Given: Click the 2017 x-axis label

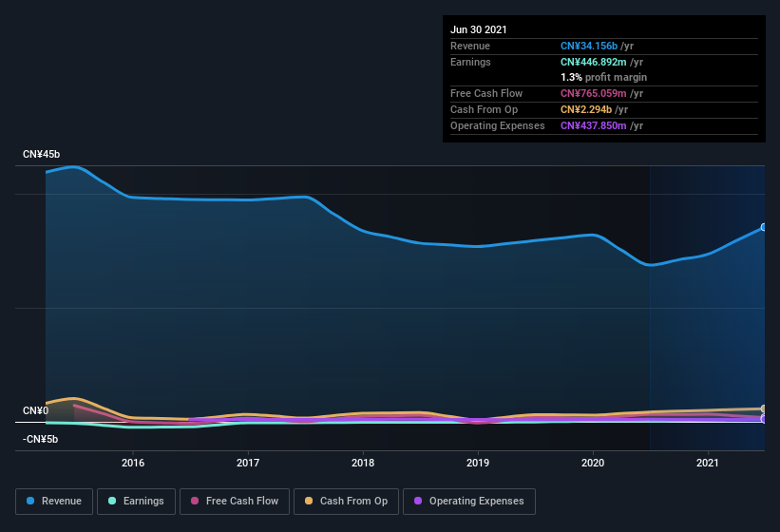Looking at the screenshot, I should click(x=248, y=463).
